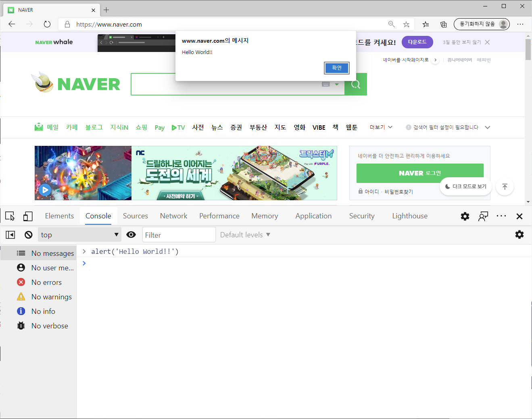
Task: Open 블로그 link
Action: pyautogui.click(x=94, y=127)
